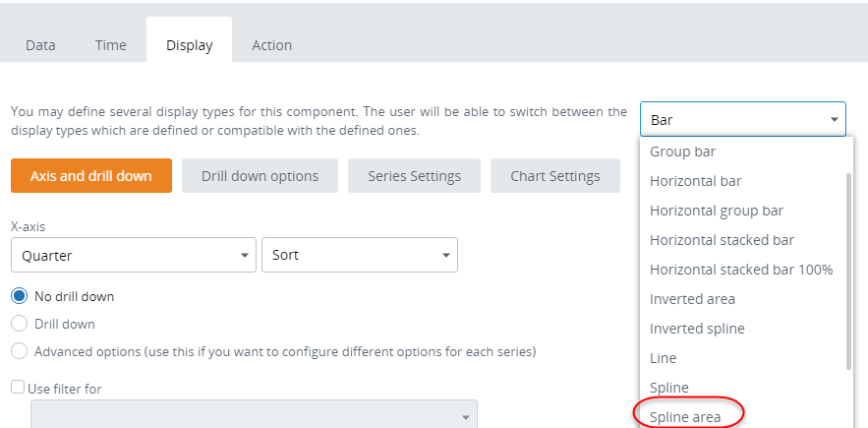Choose the Drill down radio option

19,323
